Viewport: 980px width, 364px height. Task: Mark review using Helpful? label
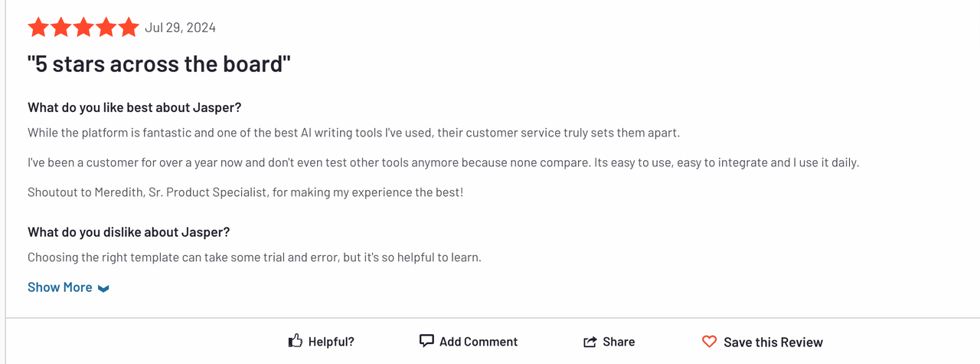[332, 342]
